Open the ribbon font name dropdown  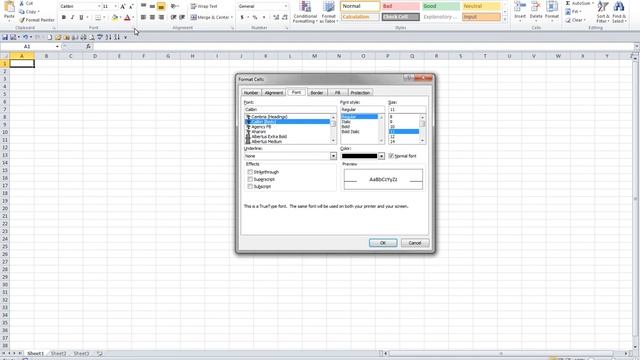pyautogui.click(x=99, y=7)
